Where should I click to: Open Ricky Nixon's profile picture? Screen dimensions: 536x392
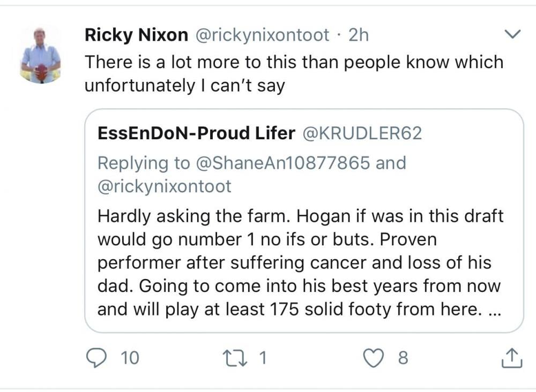pyautogui.click(x=41, y=55)
